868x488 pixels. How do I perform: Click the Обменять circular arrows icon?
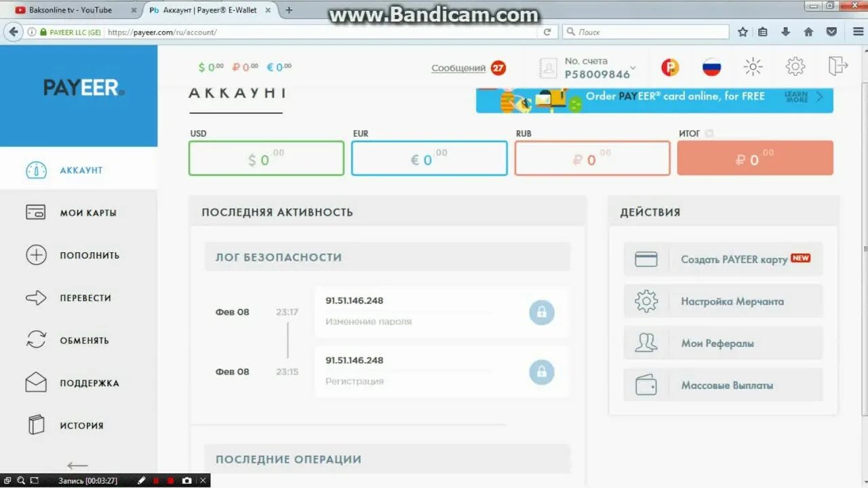pos(36,340)
